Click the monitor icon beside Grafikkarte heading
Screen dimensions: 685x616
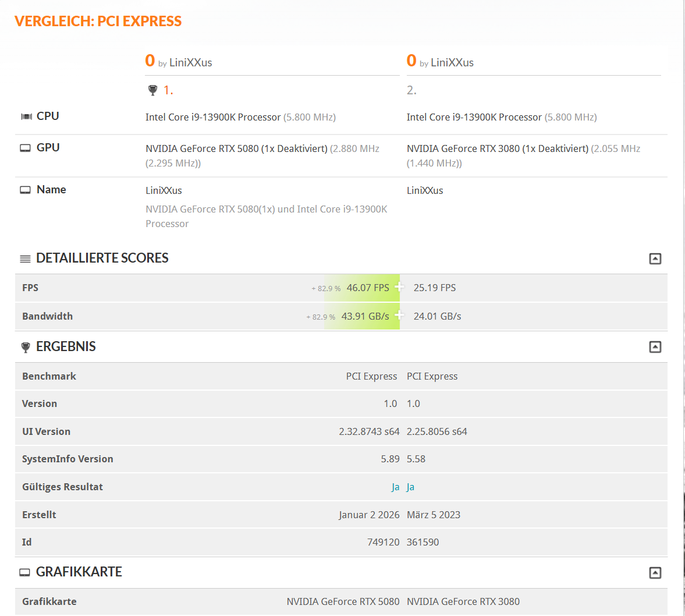(25, 573)
